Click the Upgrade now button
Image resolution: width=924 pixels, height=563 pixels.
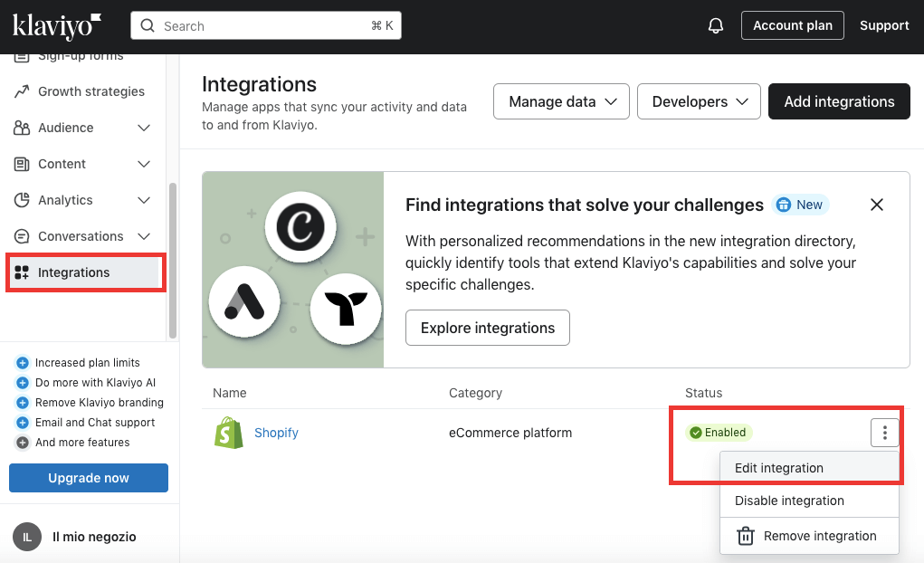click(x=89, y=478)
